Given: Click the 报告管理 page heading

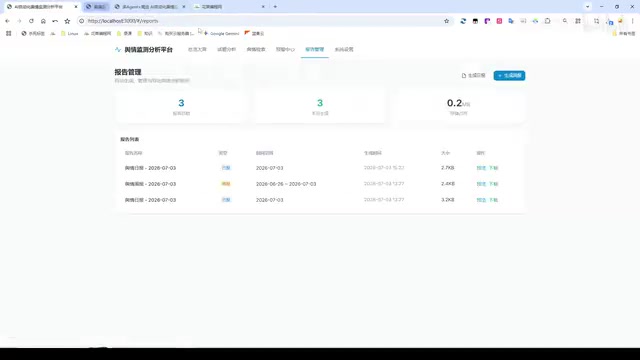Looking at the screenshot, I should click(128, 72).
